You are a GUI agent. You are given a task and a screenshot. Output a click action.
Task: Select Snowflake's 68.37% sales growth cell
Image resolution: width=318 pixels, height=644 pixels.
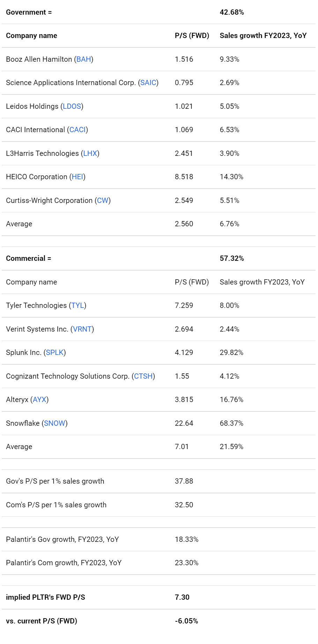231,423
